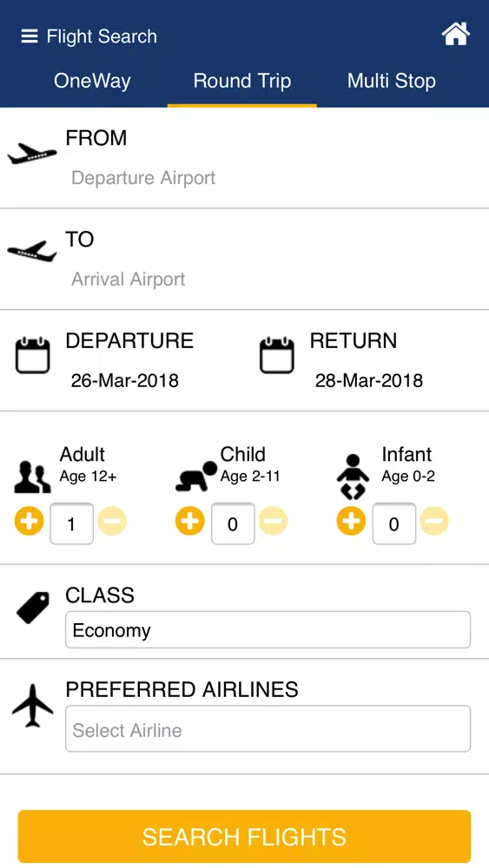Image resolution: width=489 pixels, height=868 pixels.
Task: Tap the minus icon under Infant
Action: [x=434, y=521]
